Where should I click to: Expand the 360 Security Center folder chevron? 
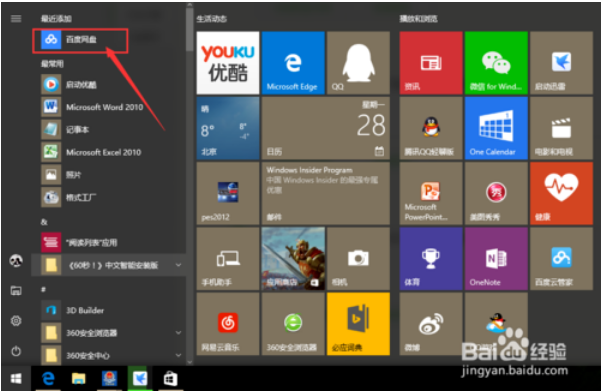click(178, 355)
